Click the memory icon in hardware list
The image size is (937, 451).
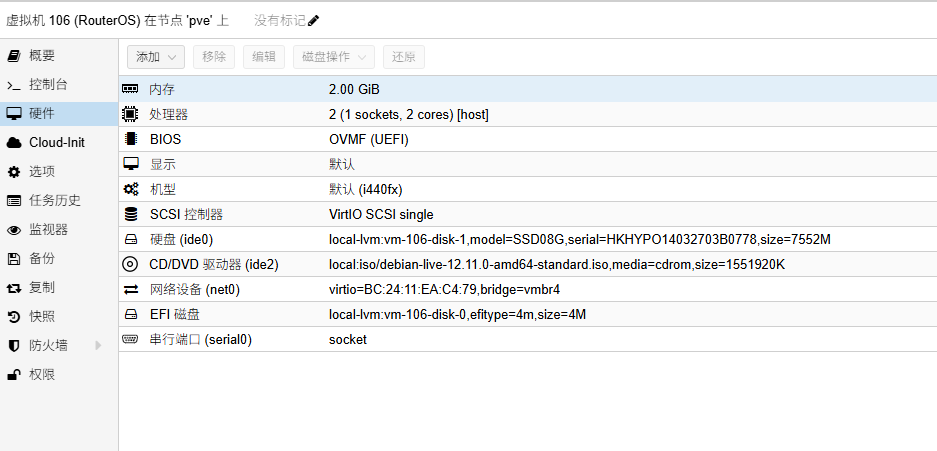click(130, 90)
